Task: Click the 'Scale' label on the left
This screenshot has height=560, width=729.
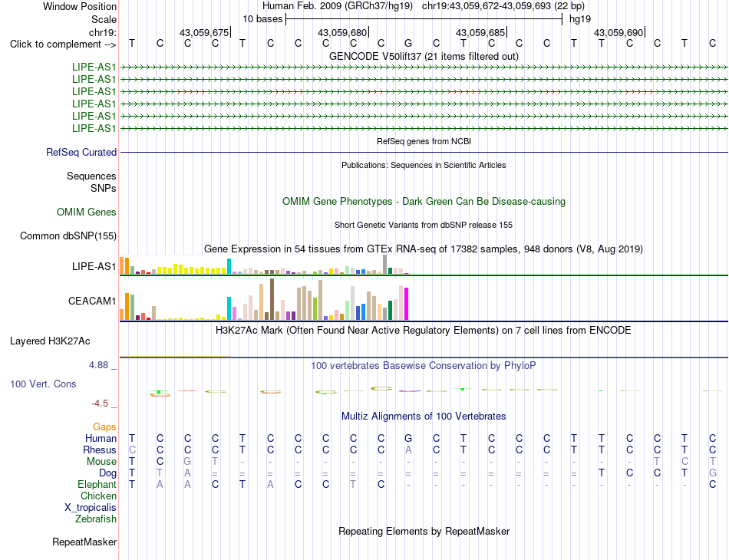Action: tap(104, 19)
